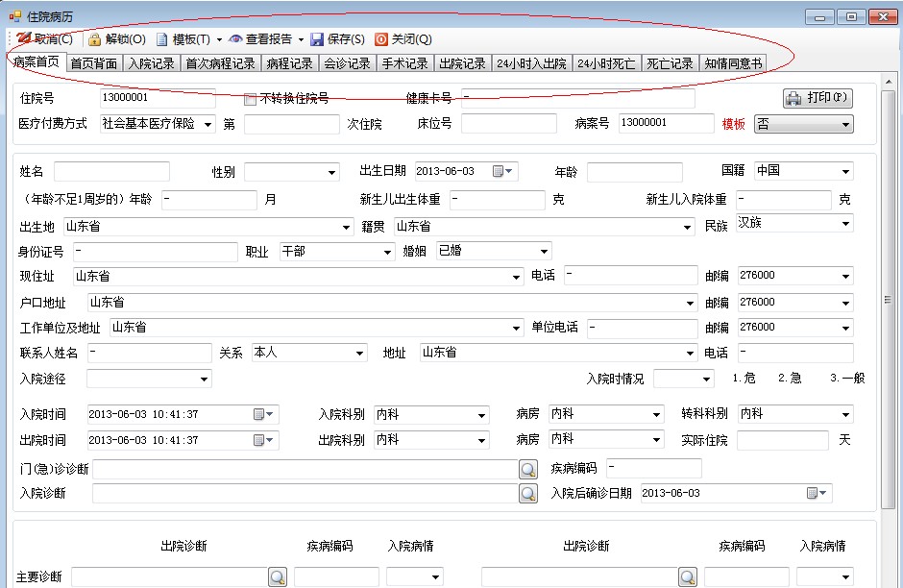
Task: Open search magnifier for 入院诊断
Action: 528,494
